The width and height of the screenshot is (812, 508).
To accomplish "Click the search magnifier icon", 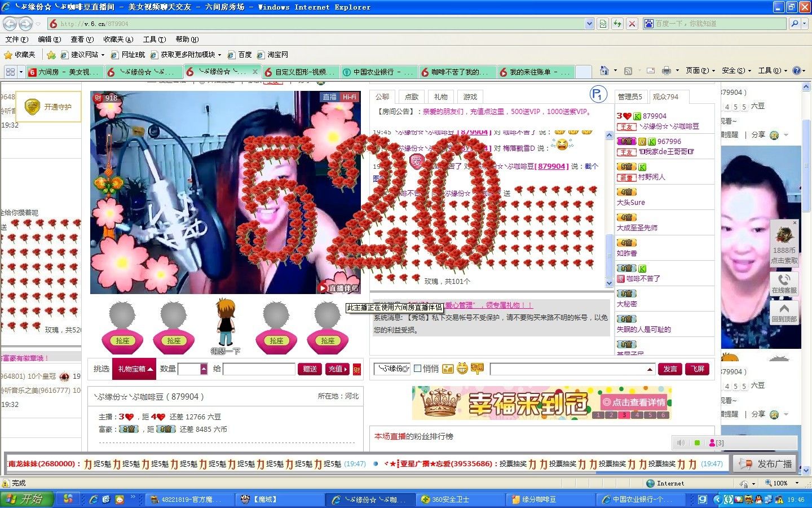I will [x=795, y=24].
